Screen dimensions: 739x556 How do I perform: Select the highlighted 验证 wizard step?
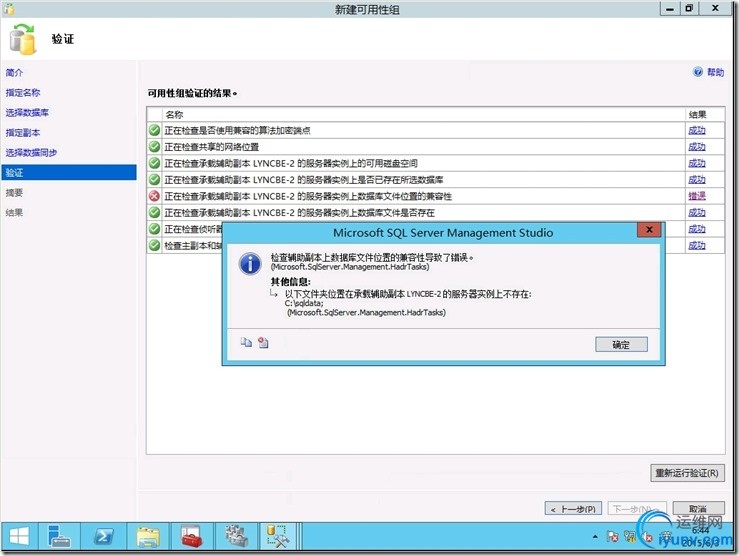click(69, 172)
